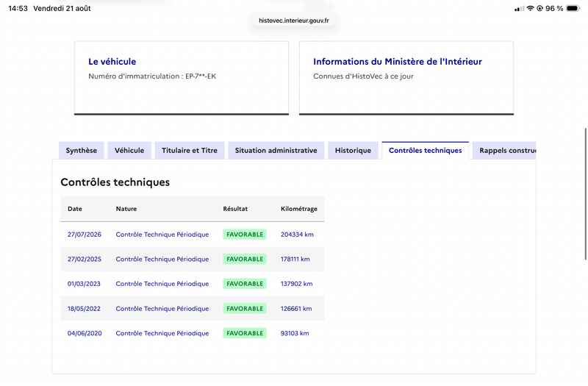
Task: Click the registration number EP-7**-EK text
Action: pyautogui.click(x=201, y=76)
